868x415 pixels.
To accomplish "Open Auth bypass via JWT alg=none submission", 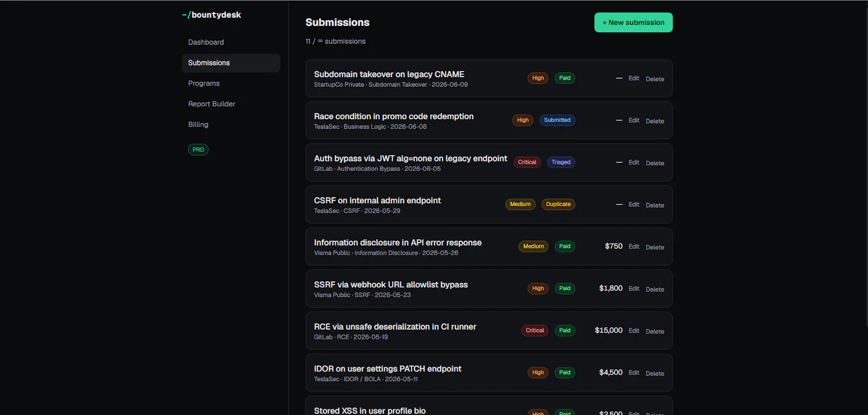I will pyautogui.click(x=410, y=158).
